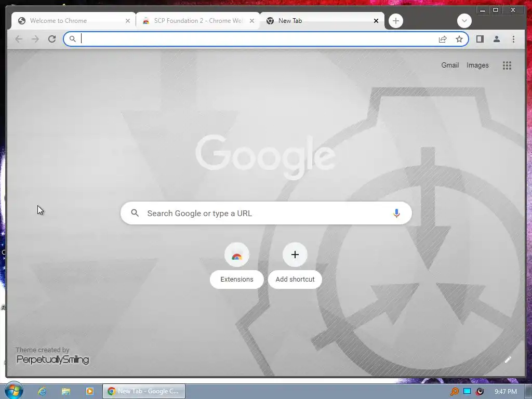Click the search icon in address bar
532x399 pixels.
click(x=73, y=39)
